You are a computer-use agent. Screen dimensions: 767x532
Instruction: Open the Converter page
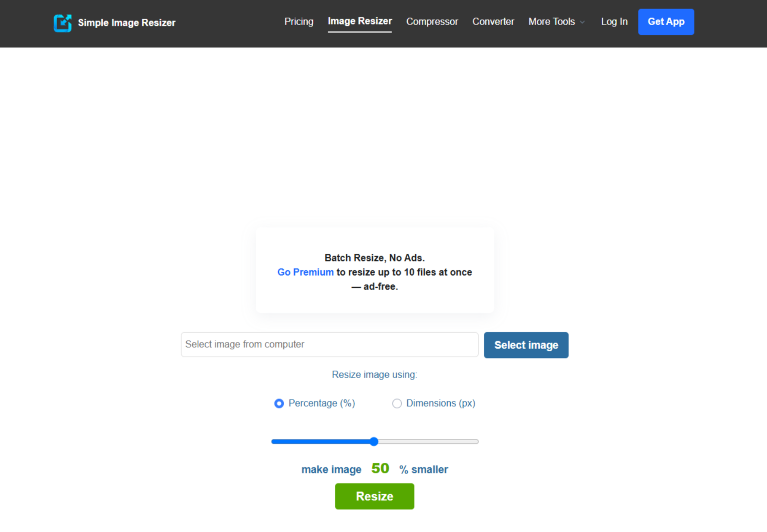(493, 21)
